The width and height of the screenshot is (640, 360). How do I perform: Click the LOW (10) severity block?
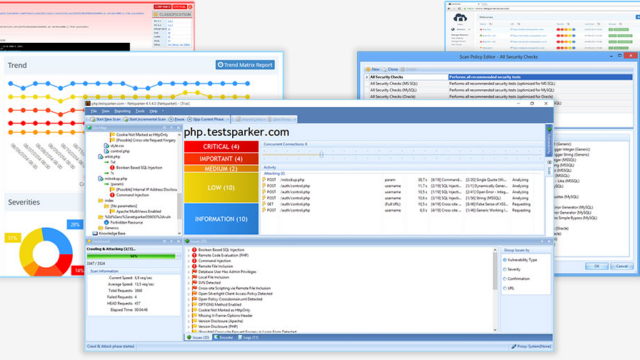(x=221, y=188)
